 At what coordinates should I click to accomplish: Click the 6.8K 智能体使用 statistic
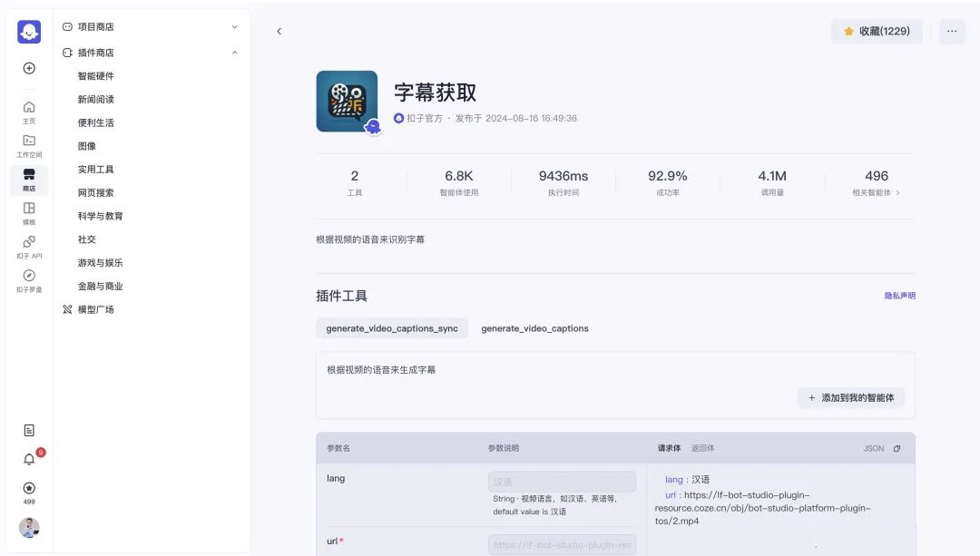pos(459,182)
